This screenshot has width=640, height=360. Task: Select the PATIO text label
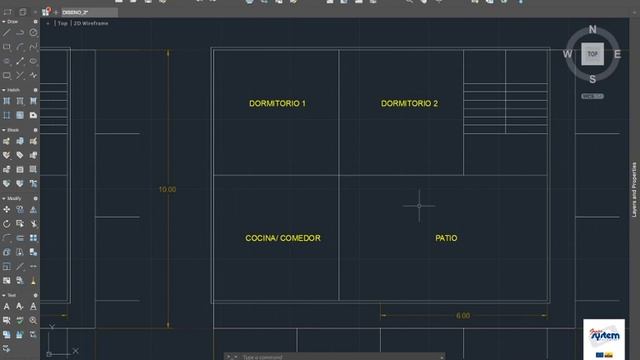click(x=446, y=238)
